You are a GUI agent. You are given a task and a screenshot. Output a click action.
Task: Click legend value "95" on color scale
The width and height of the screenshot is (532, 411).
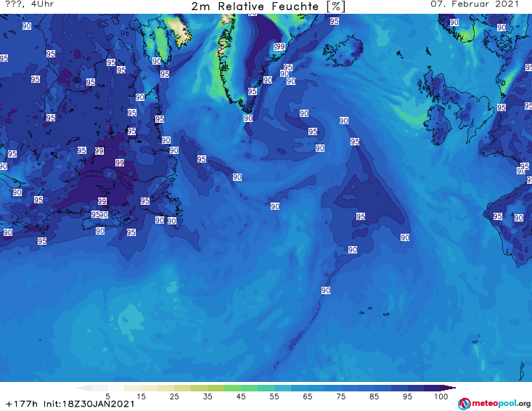[407, 396]
